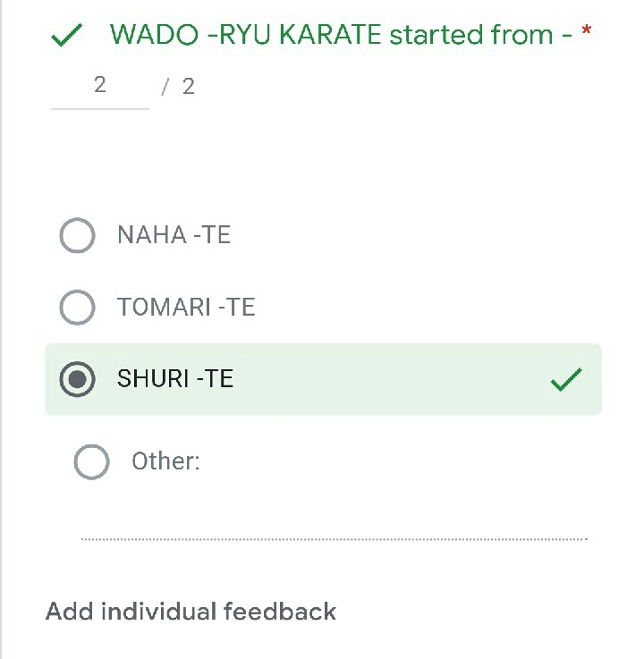Viewport: 644px width, 659px height.
Task: Edit the awarded score field showing 2
Action: click(99, 86)
